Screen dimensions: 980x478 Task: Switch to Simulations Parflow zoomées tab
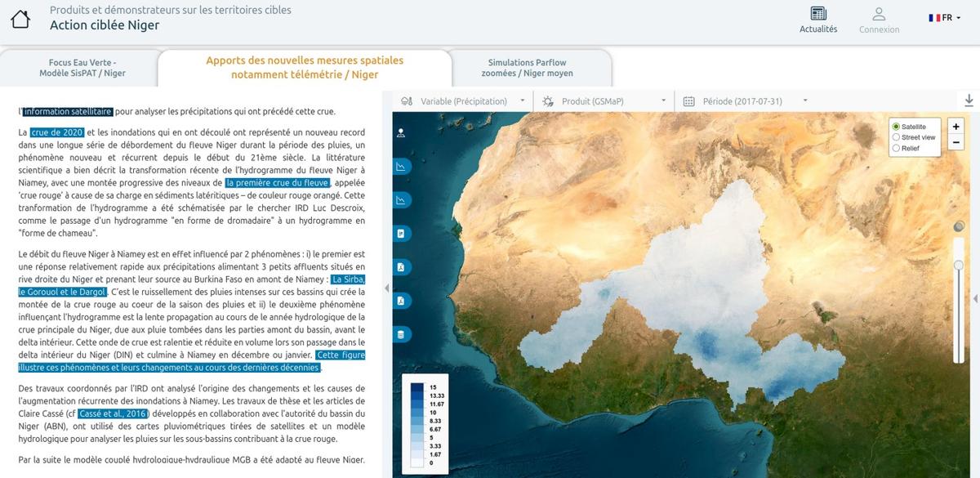pos(528,68)
